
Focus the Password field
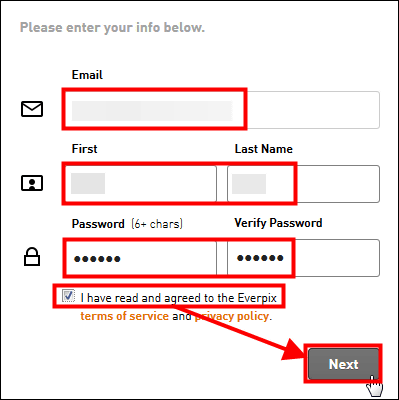point(140,258)
